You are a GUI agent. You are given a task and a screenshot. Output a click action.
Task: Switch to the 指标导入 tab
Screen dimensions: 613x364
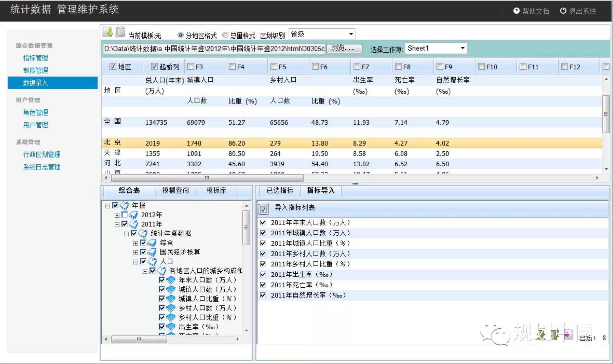[x=321, y=191]
